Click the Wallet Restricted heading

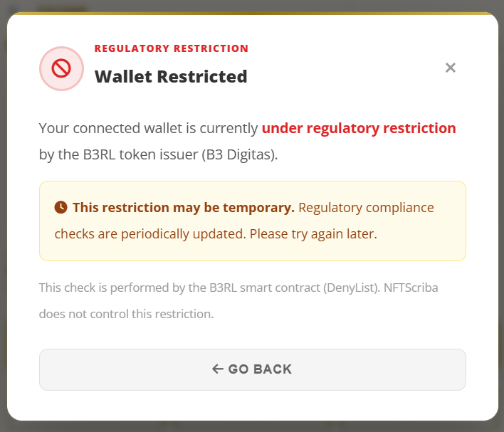(171, 76)
